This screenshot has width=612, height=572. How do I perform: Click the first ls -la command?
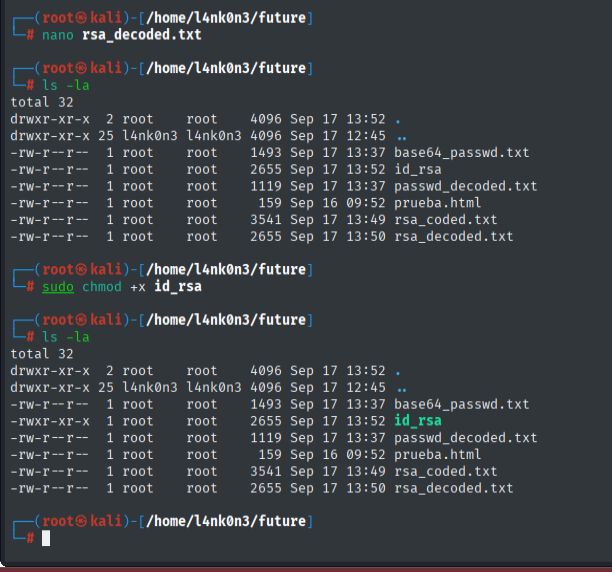(x=65, y=85)
